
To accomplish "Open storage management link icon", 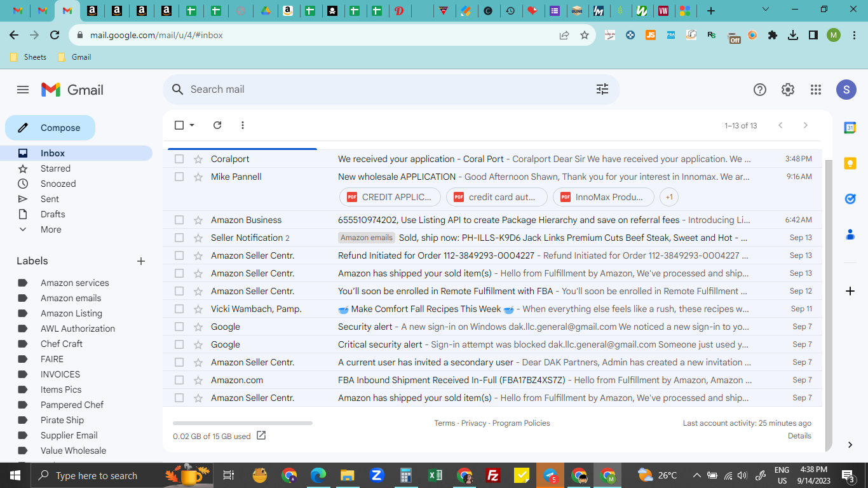I will point(261,436).
